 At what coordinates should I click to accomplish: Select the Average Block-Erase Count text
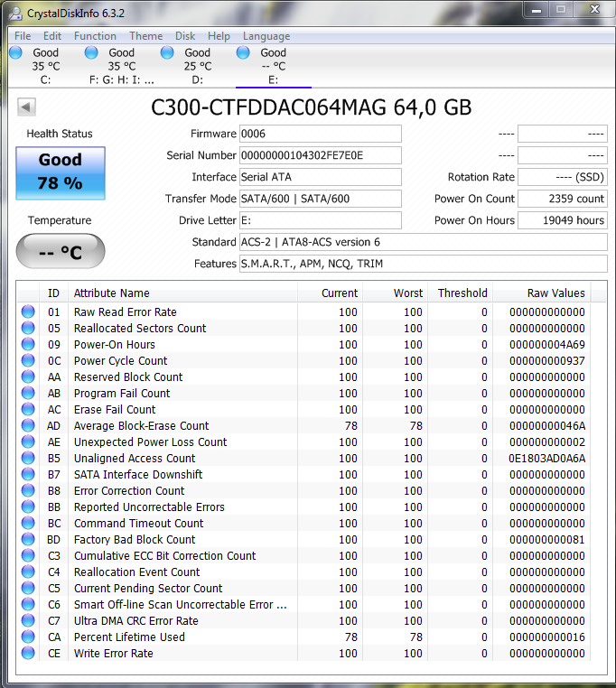click(x=141, y=426)
